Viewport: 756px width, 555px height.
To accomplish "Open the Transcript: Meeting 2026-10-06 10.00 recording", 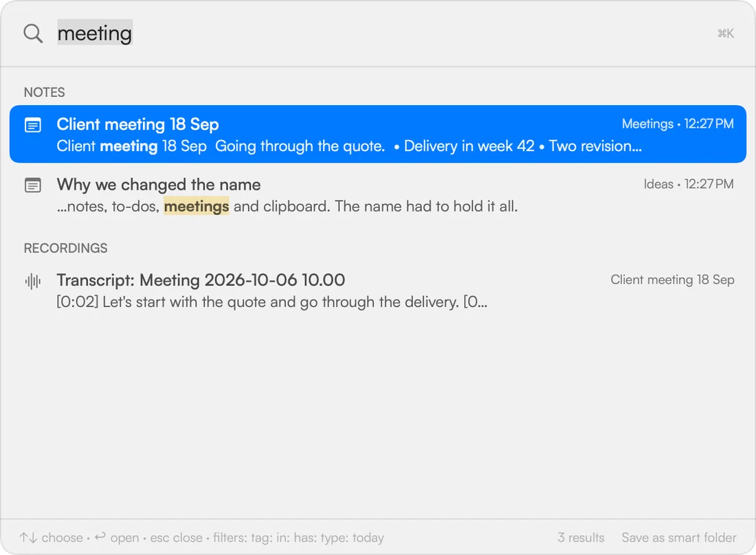I will (378, 291).
